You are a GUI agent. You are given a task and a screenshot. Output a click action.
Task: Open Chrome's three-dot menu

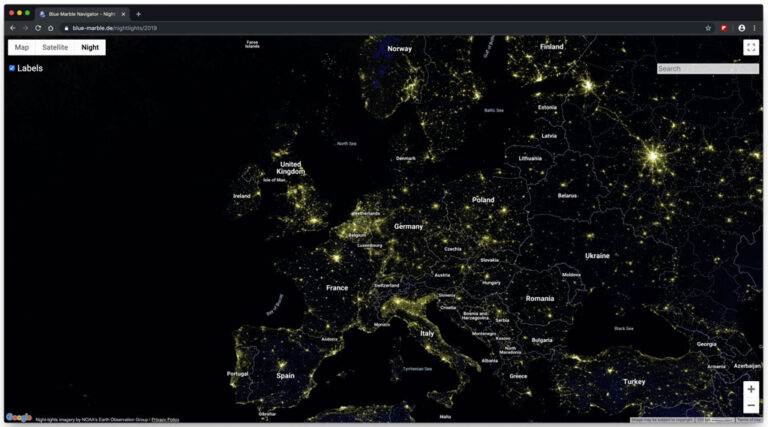(754, 28)
